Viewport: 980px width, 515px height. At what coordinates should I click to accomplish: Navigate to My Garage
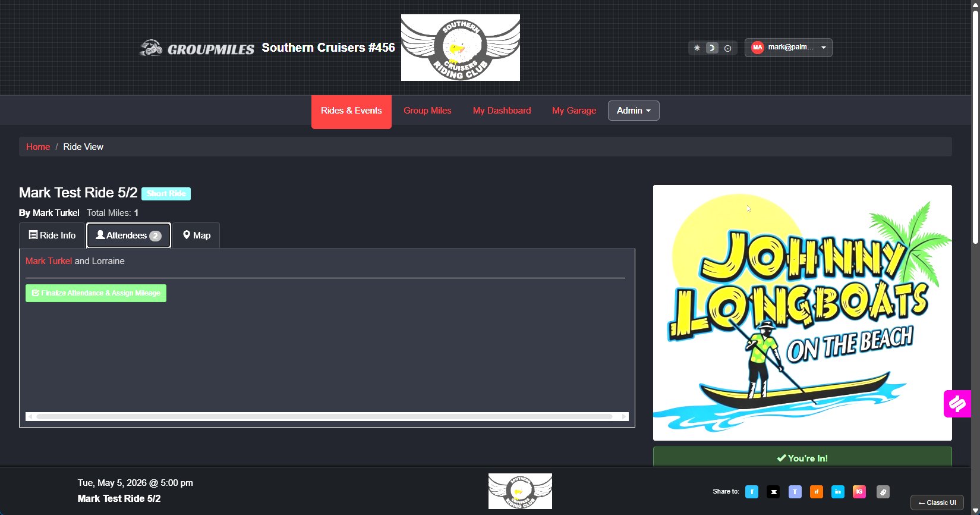click(574, 111)
